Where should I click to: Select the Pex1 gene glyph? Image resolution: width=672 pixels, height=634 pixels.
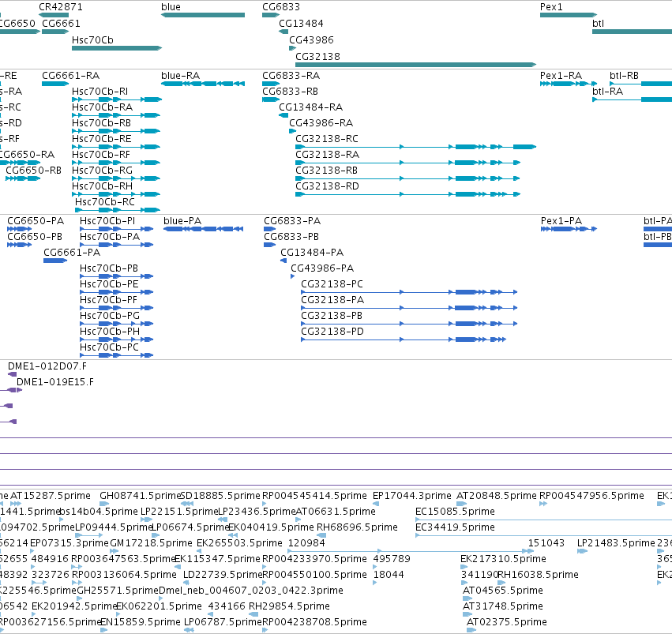coord(569,15)
